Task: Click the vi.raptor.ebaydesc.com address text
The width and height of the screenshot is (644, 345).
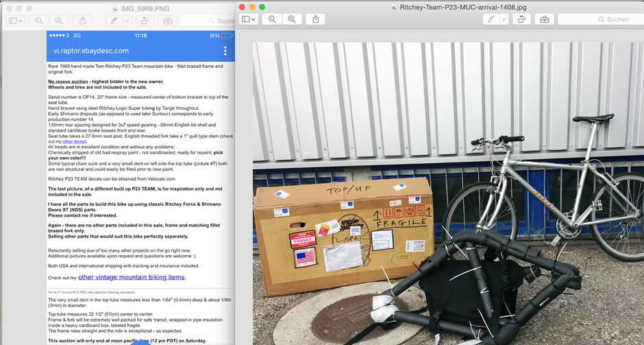Action: (91, 51)
